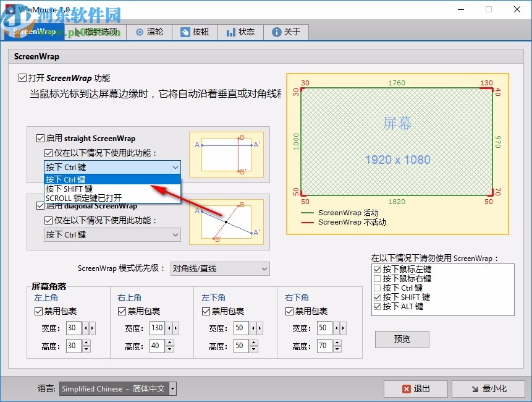The height and width of the screenshot is (402, 532).
Task: Decrease 左下角 宽度 with left arrow
Action: coord(253,328)
